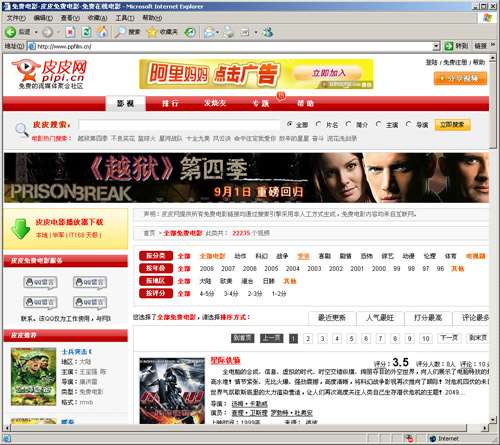Open the Back button history dropdown
This screenshot has height=445, width=500.
click(x=36, y=32)
